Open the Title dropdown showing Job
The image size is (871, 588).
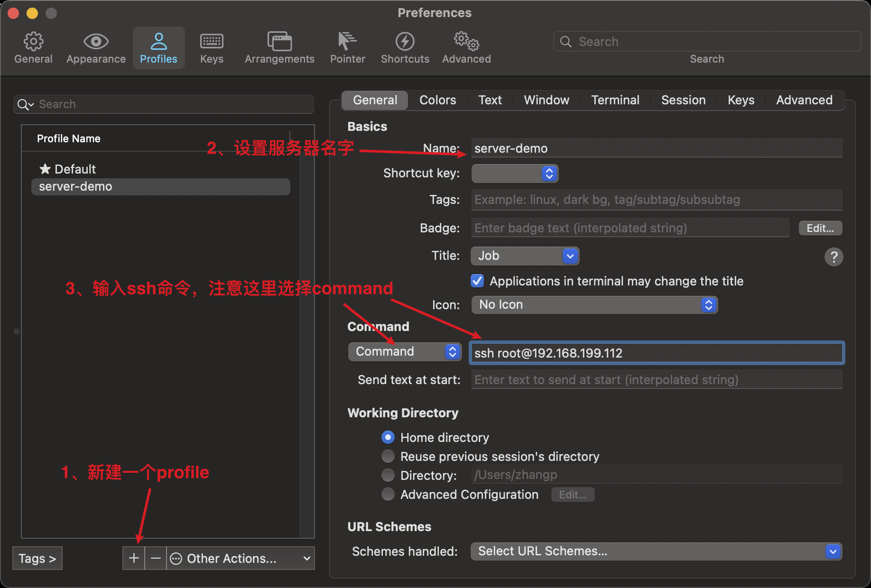point(525,256)
